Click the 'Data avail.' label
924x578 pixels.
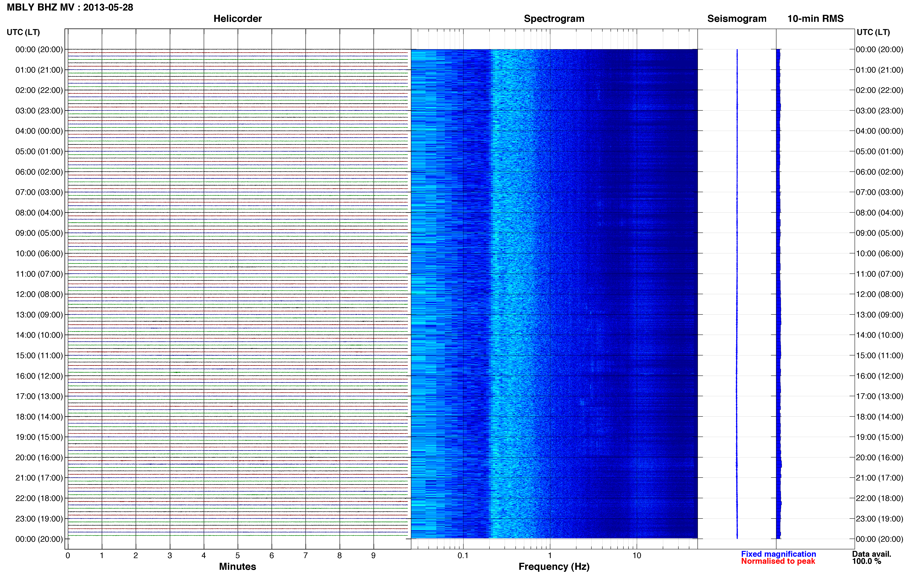coord(872,554)
